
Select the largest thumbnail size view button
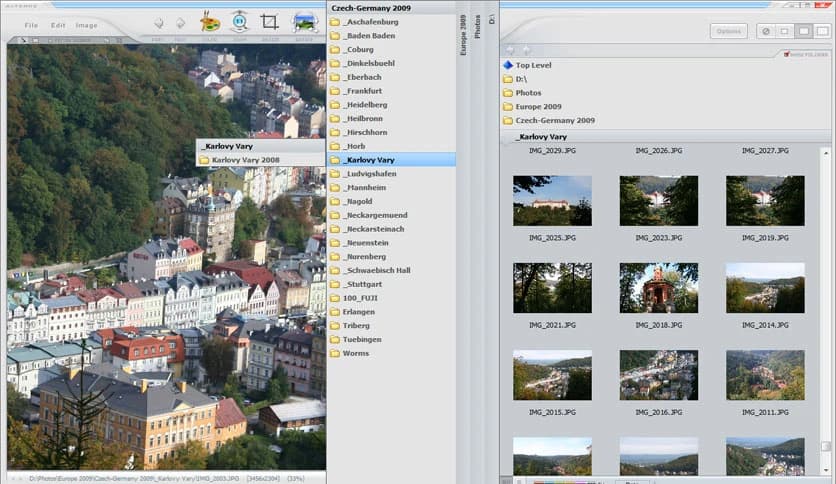820,31
